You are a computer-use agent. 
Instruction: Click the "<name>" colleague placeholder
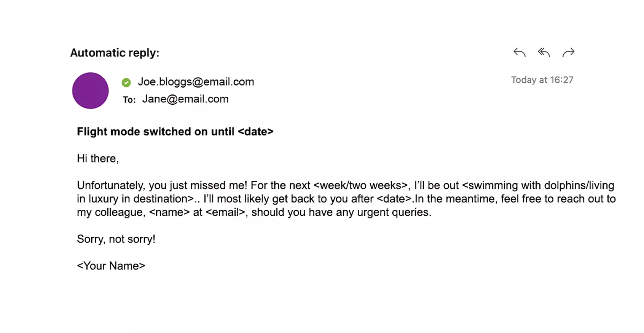169,212
